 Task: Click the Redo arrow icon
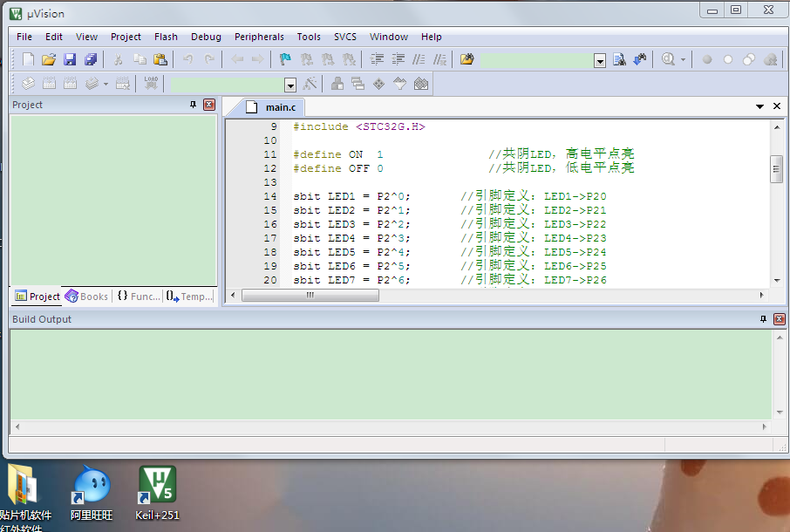click(x=209, y=59)
